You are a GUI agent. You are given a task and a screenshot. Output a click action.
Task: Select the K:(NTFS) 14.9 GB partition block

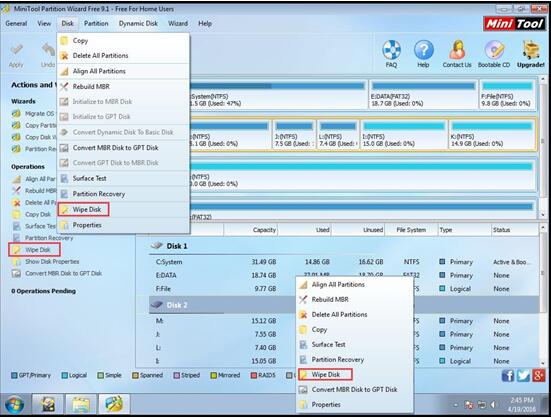click(491, 135)
